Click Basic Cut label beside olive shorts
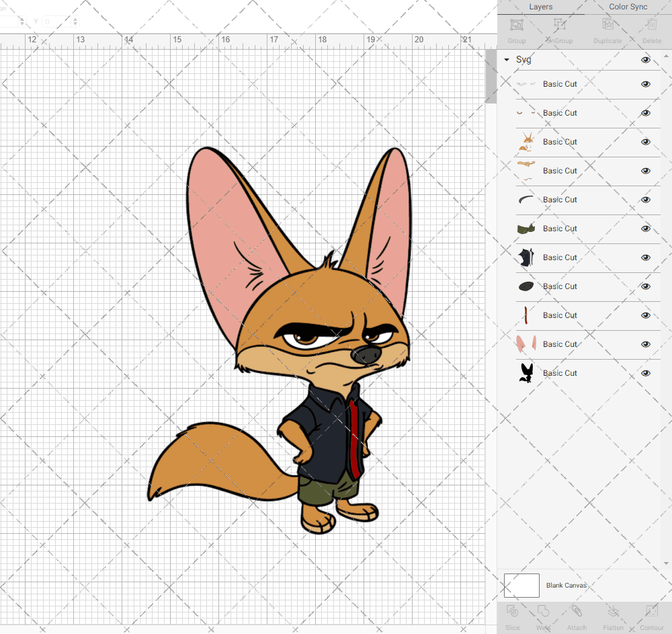 tap(560, 229)
